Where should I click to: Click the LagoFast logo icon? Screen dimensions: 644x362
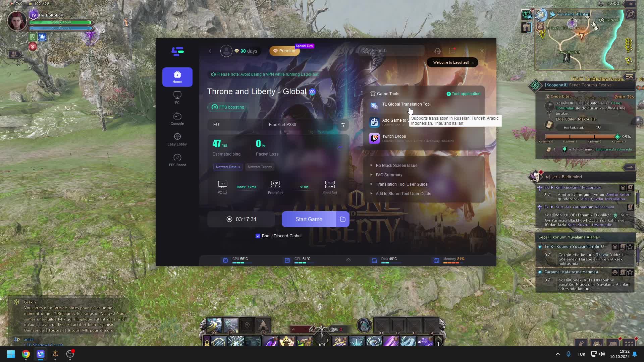pyautogui.click(x=177, y=51)
